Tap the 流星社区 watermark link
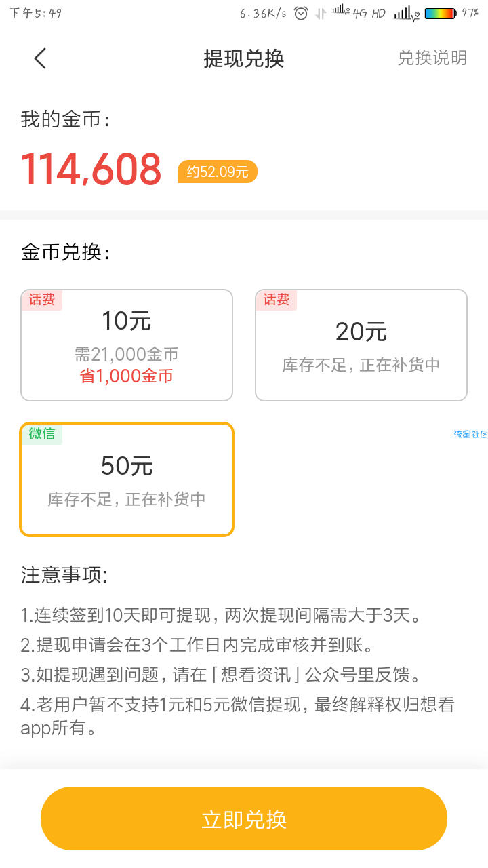This screenshot has width=488, height=868. click(x=470, y=434)
